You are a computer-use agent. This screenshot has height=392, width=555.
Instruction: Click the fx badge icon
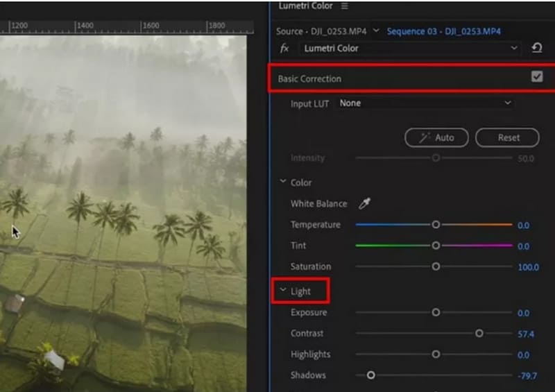point(284,49)
